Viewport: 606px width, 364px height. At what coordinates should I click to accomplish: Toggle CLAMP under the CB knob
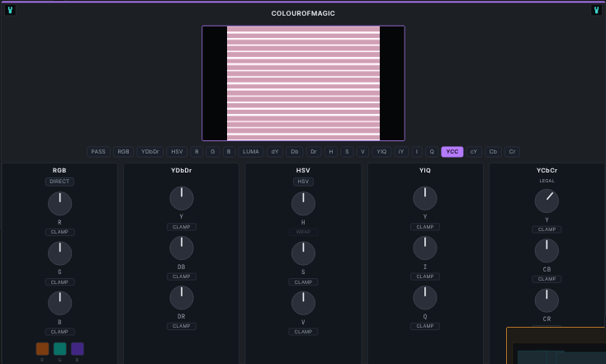pos(547,279)
